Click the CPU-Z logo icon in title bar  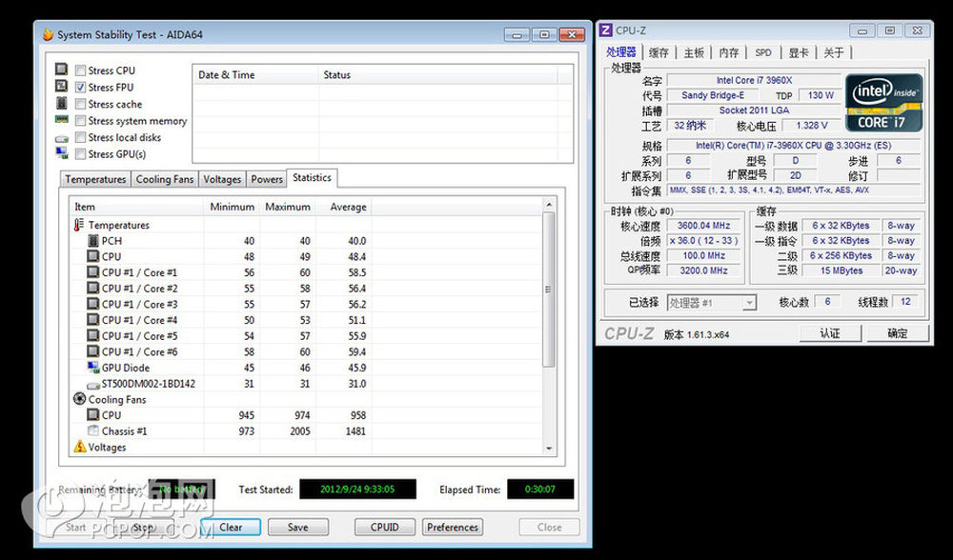click(x=605, y=30)
